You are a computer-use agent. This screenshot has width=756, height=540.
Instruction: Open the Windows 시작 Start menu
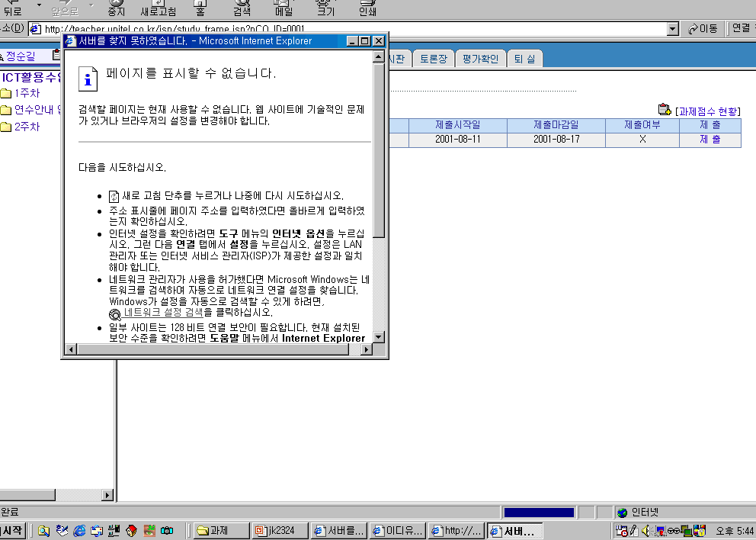[x=11, y=531]
